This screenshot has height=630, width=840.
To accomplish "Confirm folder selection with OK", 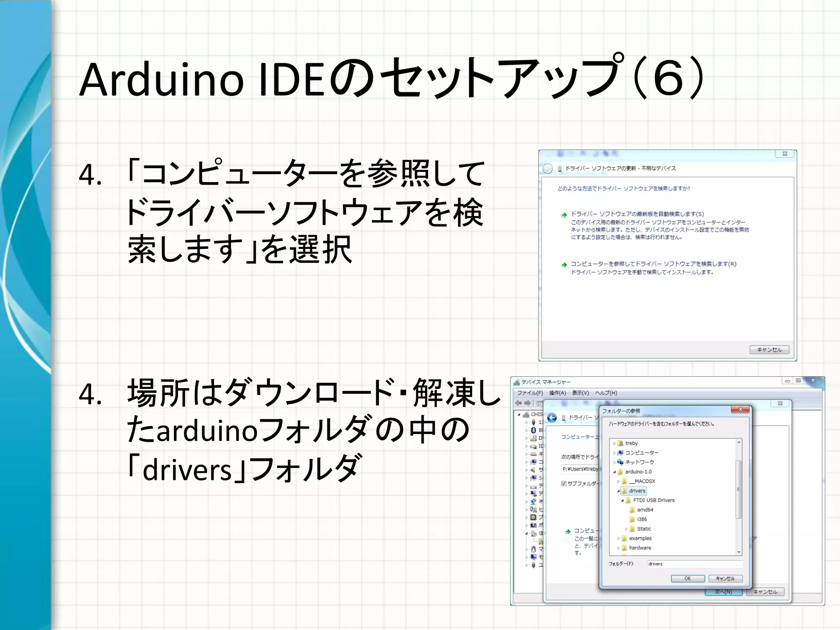I will tap(688, 579).
